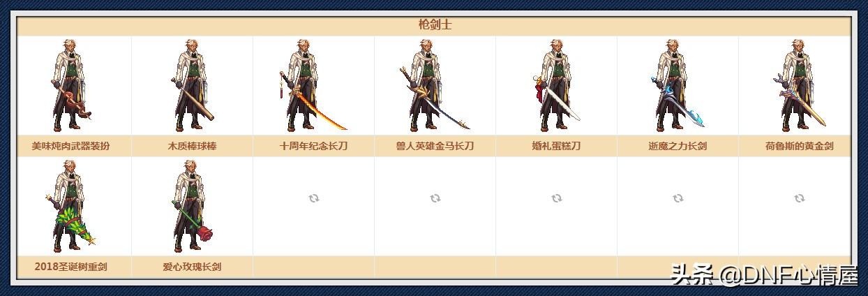
Task: Click the 枪剑士 header title
Action: coord(435,25)
